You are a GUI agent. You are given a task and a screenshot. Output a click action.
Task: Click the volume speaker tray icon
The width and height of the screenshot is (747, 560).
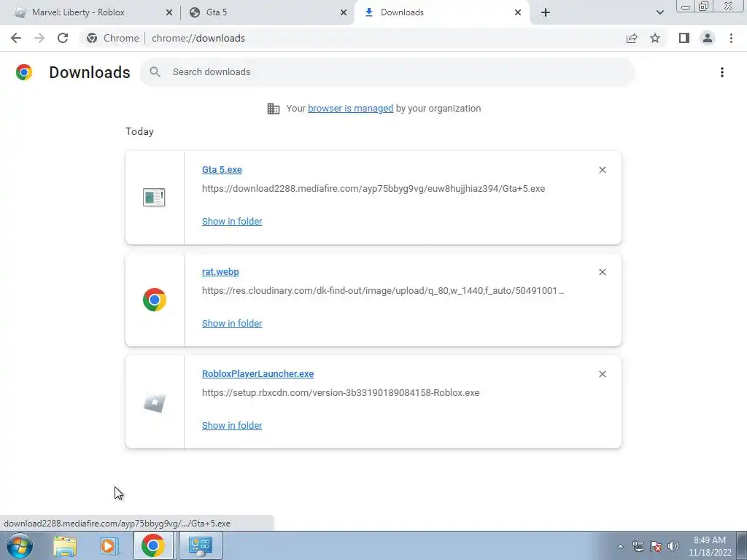coord(673,546)
